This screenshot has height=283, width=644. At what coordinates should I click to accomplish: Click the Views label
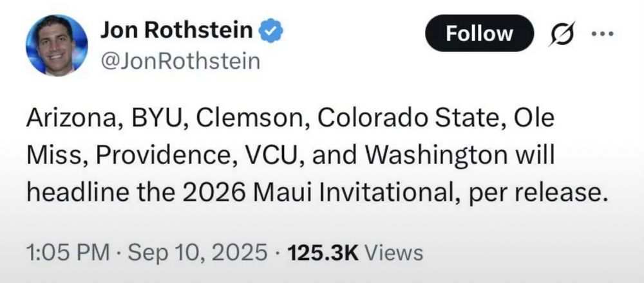[399, 252]
